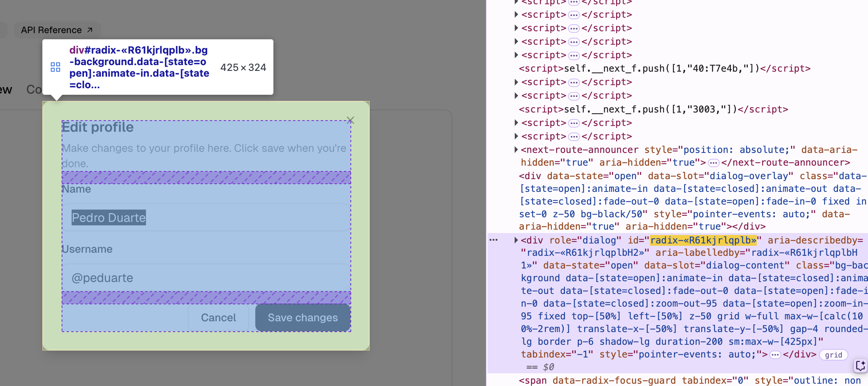
Task: Expand the role="dialog" div node
Action: 516,240
